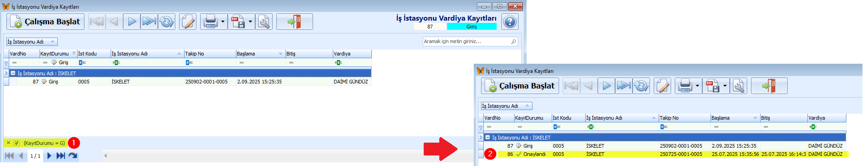Screen dimensions: 868x166
Task: Click İst Kodu filter row cell, left window
Action: (94, 62)
